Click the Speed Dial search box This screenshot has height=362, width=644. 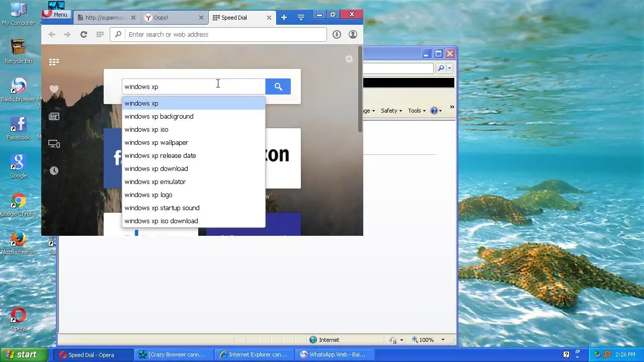pos(194,86)
